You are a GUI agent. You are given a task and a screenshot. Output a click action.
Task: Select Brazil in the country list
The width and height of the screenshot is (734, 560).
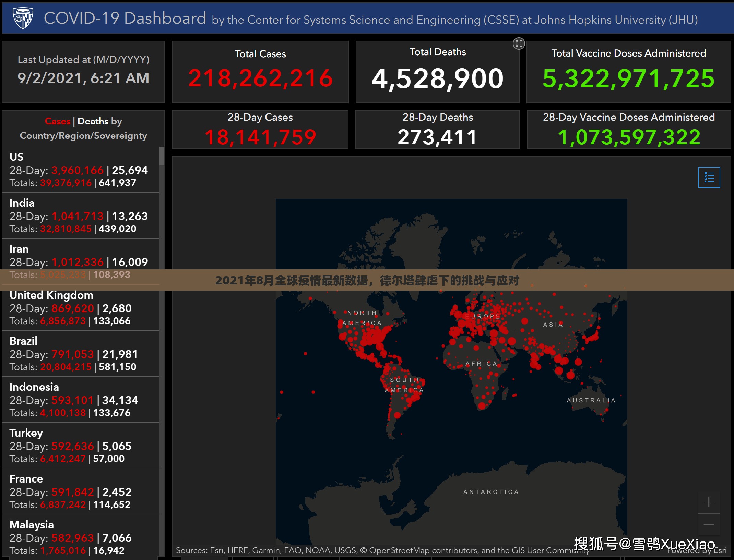tap(23, 341)
